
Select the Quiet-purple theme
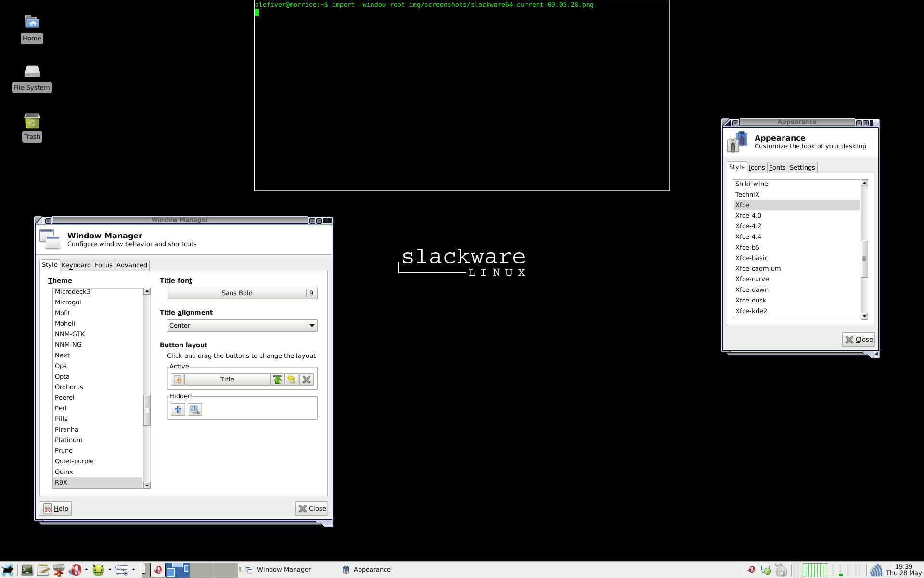pyautogui.click(x=98, y=461)
